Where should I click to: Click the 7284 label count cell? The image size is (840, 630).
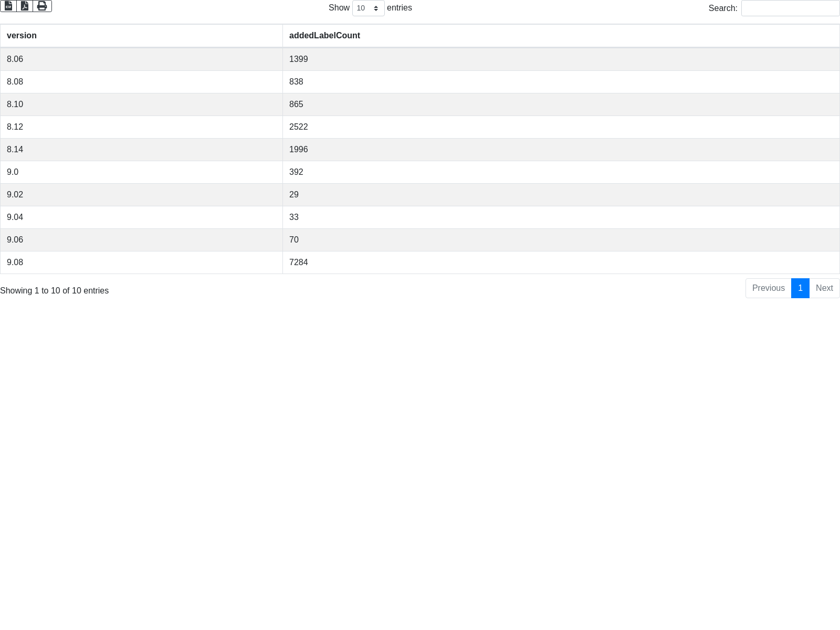coord(299,262)
